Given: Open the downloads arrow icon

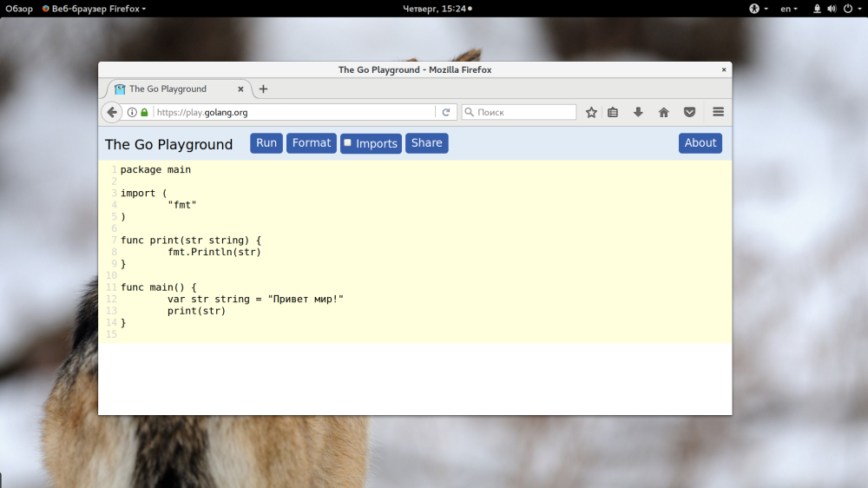Looking at the screenshot, I should click(x=638, y=112).
